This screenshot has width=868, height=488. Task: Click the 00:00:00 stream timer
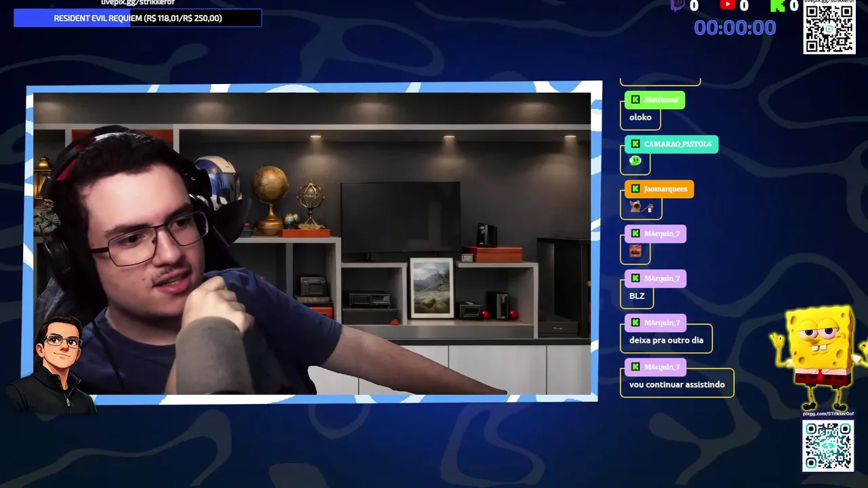tap(735, 28)
